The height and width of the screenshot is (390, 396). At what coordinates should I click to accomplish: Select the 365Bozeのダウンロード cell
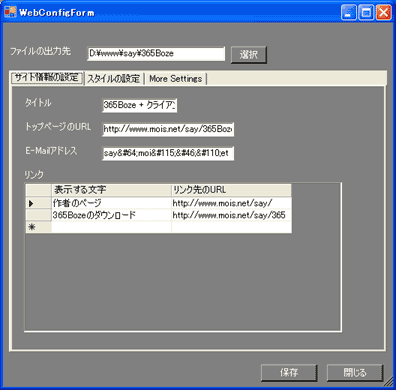[x=111, y=215]
